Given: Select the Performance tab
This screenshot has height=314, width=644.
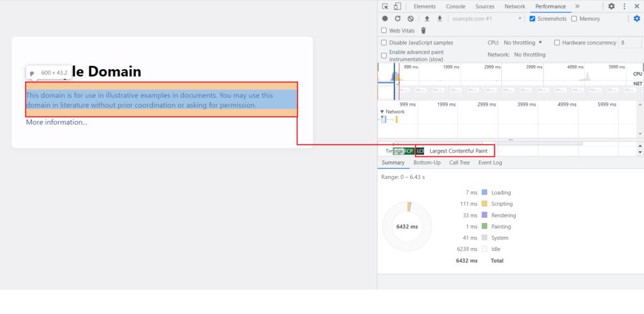Looking at the screenshot, I should click(x=550, y=6).
